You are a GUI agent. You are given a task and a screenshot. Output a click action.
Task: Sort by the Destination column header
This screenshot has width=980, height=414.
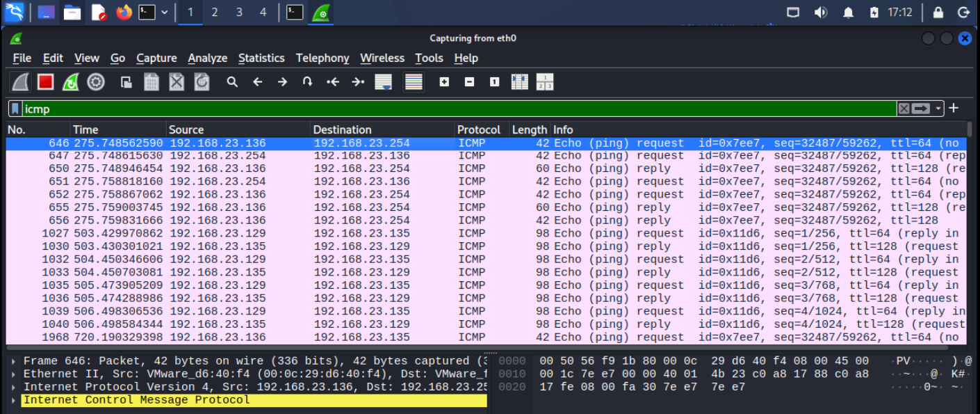point(382,129)
